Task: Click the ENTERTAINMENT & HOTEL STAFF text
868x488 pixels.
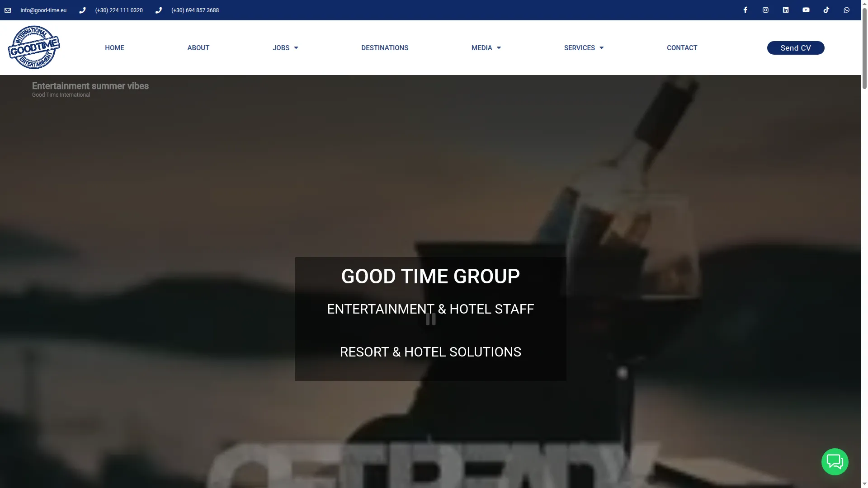Action: click(x=430, y=309)
